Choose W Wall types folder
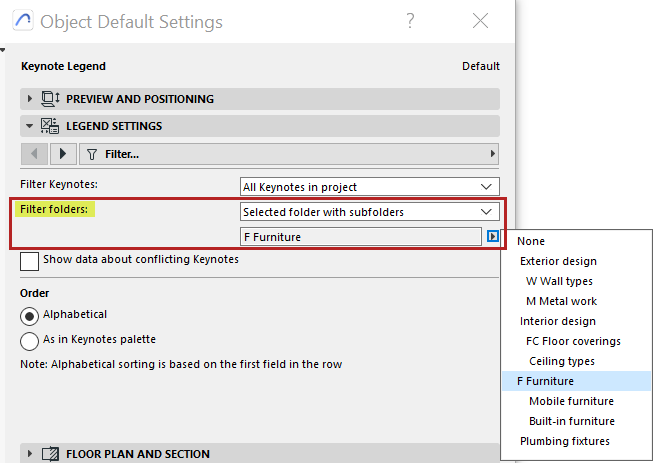The height and width of the screenshot is (463, 655). click(x=576, y=281)
